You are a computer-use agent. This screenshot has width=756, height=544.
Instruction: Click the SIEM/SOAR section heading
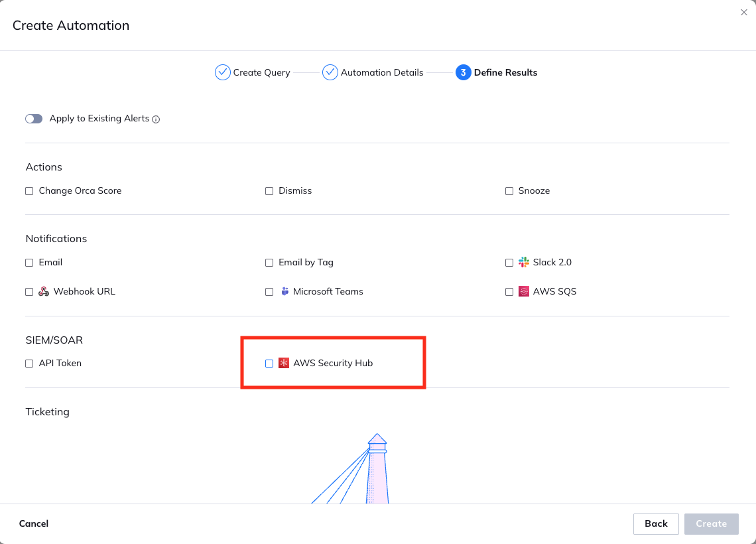pos(54,340)
